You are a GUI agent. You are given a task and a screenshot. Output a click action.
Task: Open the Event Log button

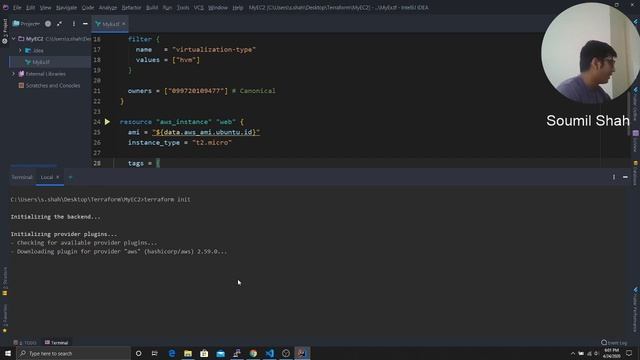pyautogui.click(x=614, y=342)
